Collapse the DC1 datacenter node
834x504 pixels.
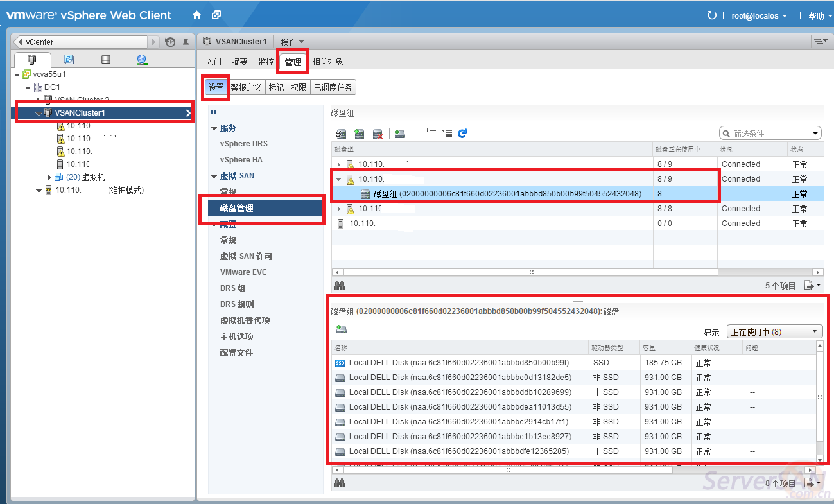[28, 87]
